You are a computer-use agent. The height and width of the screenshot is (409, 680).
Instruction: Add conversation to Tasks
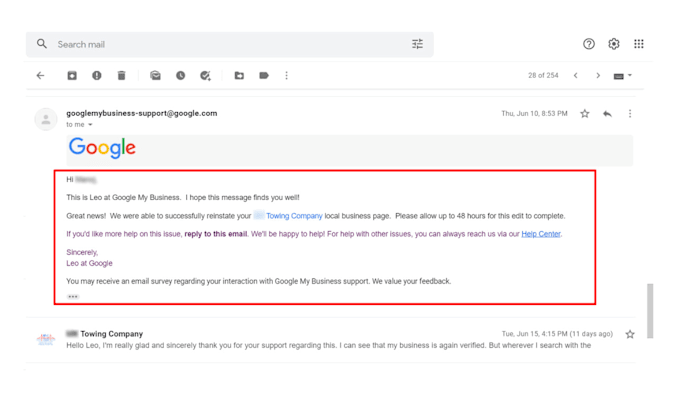[x=205, y=76]
